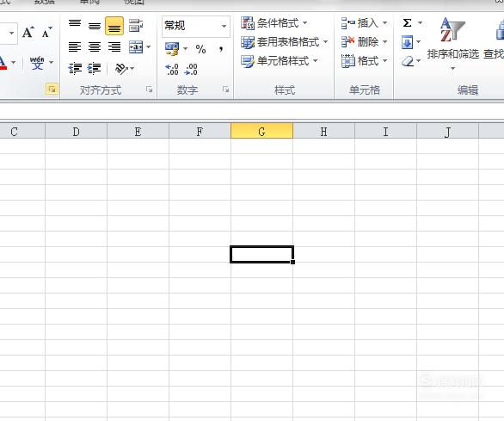The image size is (504, 421).
Task: Click the AutoSum sigma icon
Action: click(407, 23)
